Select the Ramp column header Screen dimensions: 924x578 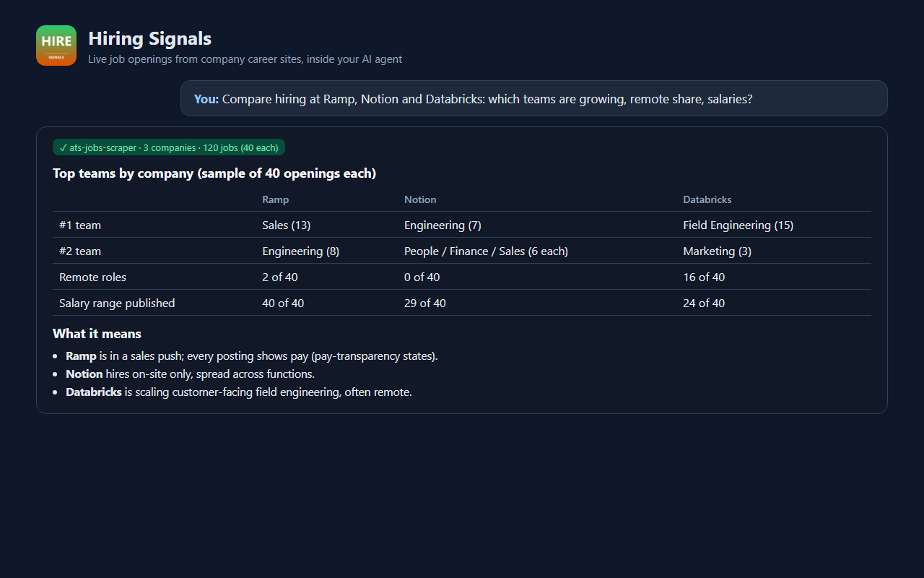[276, 199]
